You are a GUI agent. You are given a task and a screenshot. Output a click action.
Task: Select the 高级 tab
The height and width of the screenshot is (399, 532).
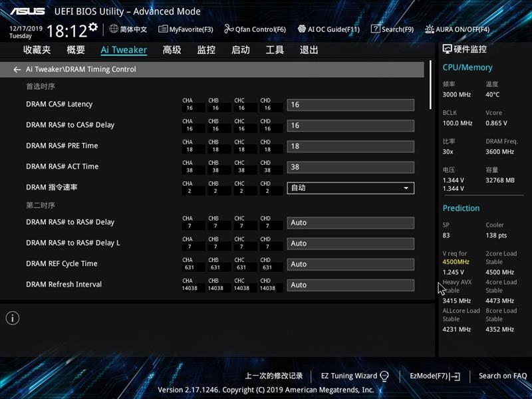[172, 50]
